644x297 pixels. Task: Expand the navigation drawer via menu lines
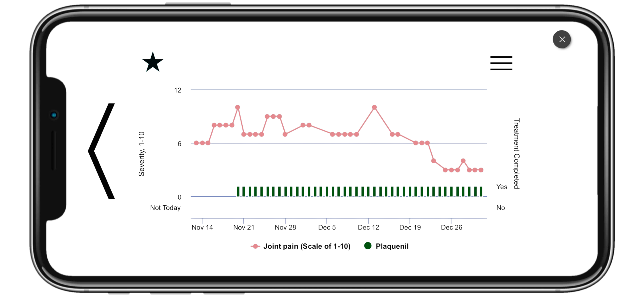(501, 62)
